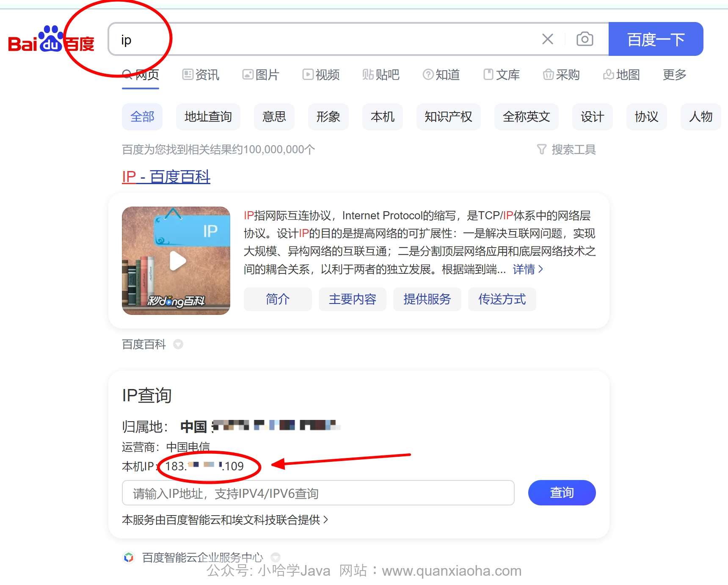Image resolution: width=728 pixels, height=585 pixels.
Task: Select the 人物 filter chip
Action: coord(701,116)
